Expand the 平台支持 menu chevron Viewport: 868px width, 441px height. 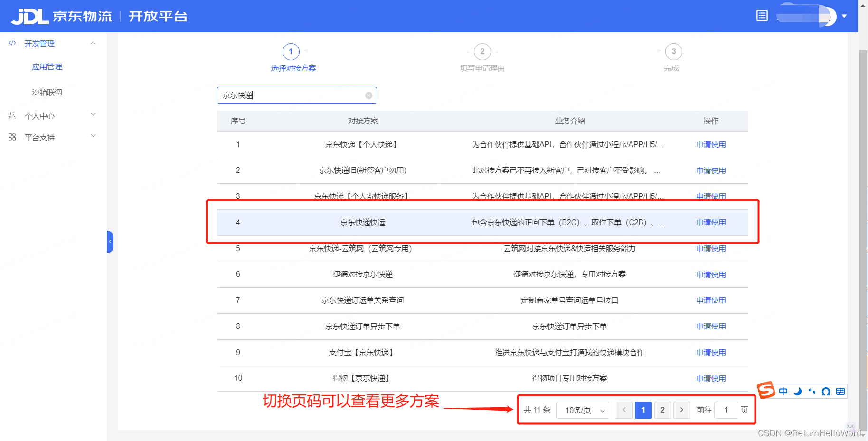[x=93, y=136]
